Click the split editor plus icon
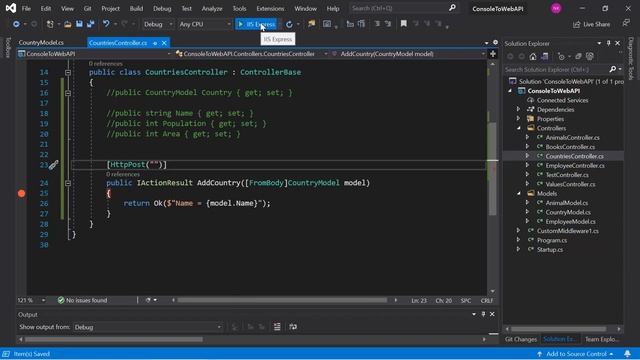640x360 pixels. pos(493,54)
